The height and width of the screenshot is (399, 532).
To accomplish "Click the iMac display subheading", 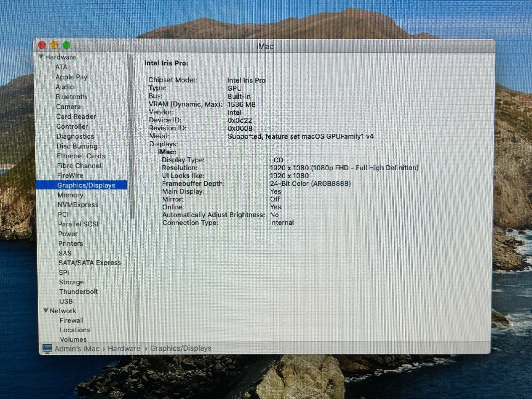I will pos(167,152).
